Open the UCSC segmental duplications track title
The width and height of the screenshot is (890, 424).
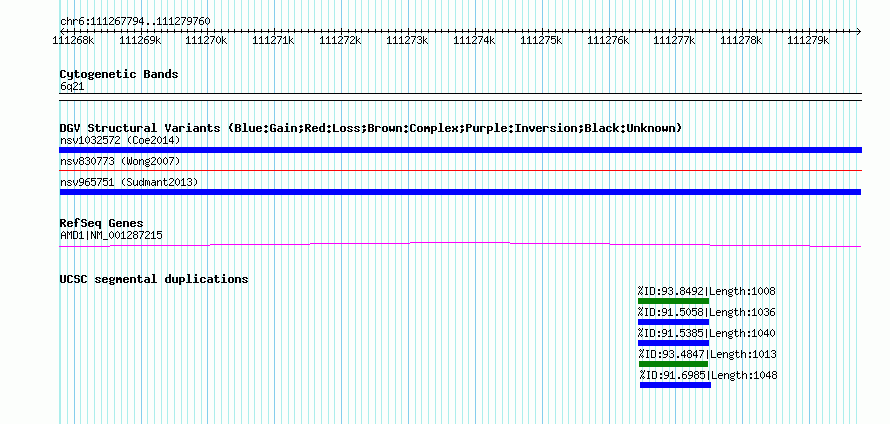tap(154, 279)
